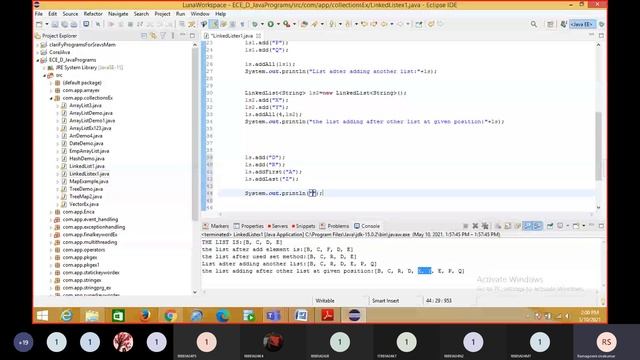Click the Save icon in the main toolbar

pos(55,24)
